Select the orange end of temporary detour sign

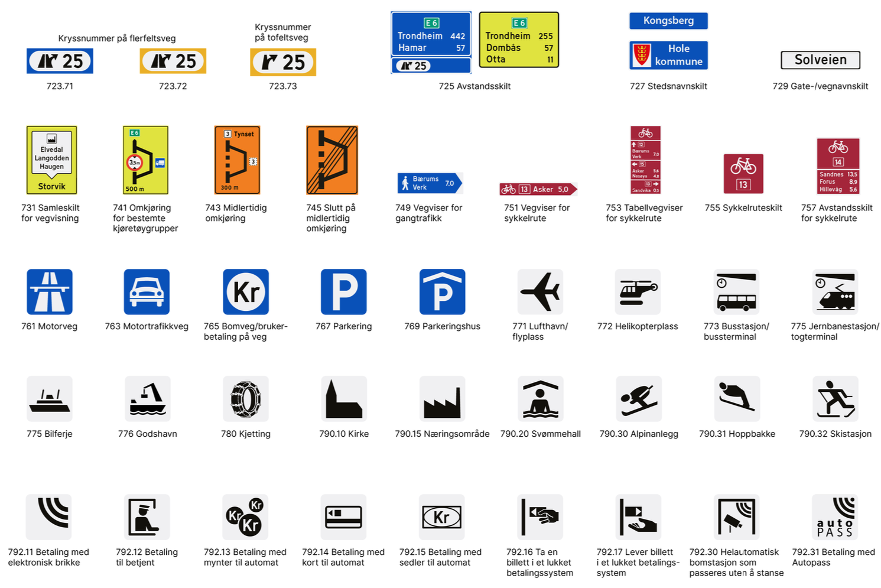tap(332, 160)
